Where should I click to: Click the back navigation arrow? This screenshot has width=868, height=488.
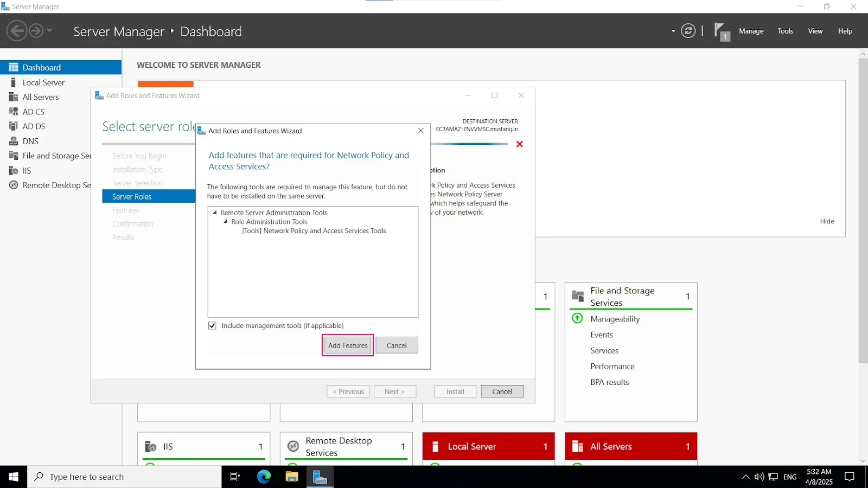click(17, 31)
